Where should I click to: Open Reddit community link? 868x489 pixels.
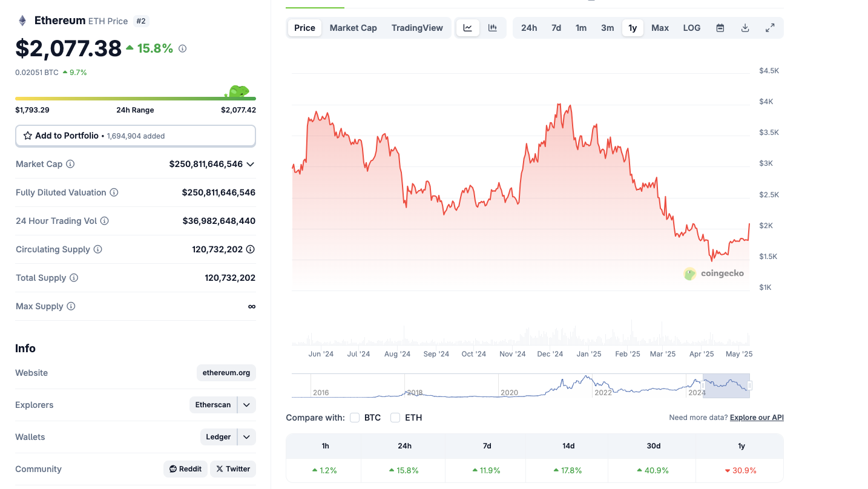pyautogui.click(x=185, y=469)
